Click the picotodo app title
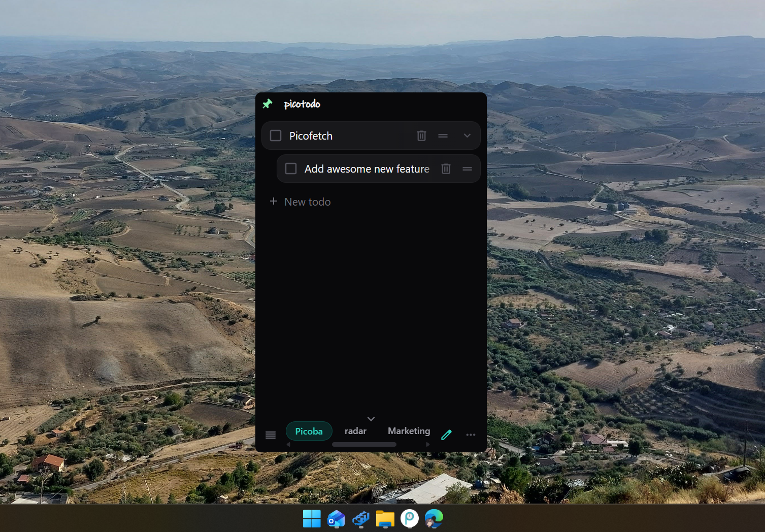Screen dimensions: 765x532 point(302,104)
